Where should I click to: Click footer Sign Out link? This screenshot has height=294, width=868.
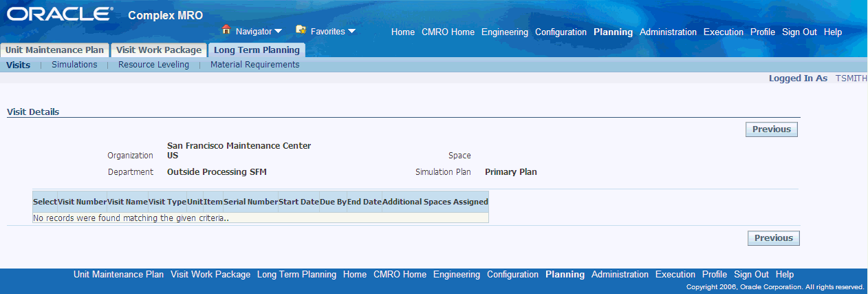click(751, 274)
